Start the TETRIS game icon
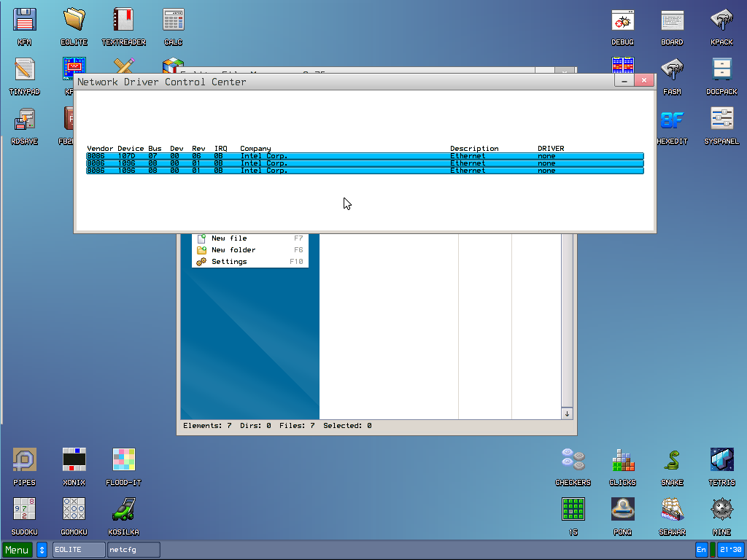 721,461
